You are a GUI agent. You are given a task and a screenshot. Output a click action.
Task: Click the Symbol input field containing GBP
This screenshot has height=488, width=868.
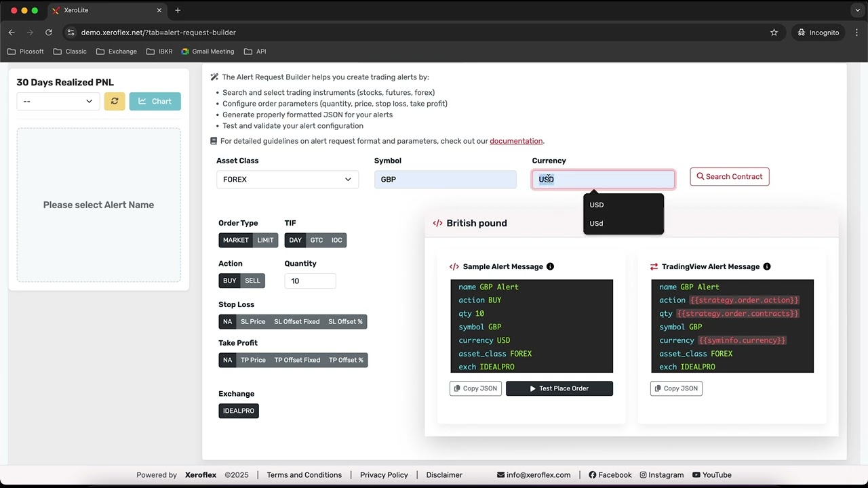point(446,180)
